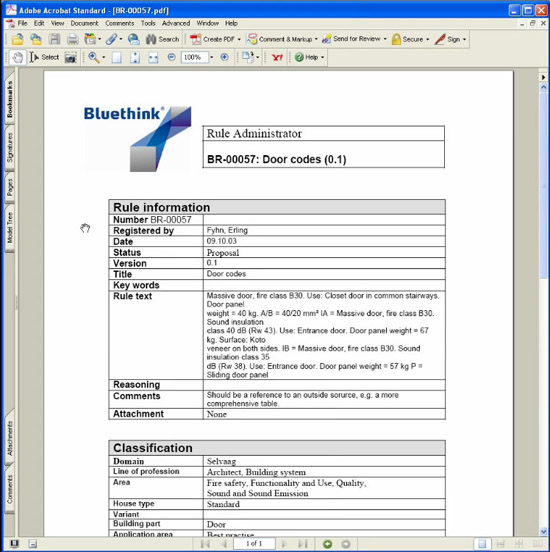
Task: Open the Edit menu
Action: 39,23
